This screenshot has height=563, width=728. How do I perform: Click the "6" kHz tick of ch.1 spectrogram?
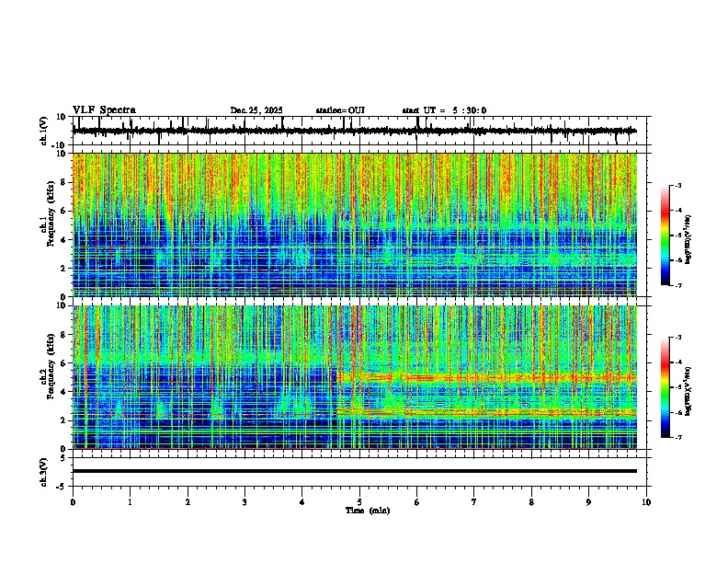coord(63,212)
